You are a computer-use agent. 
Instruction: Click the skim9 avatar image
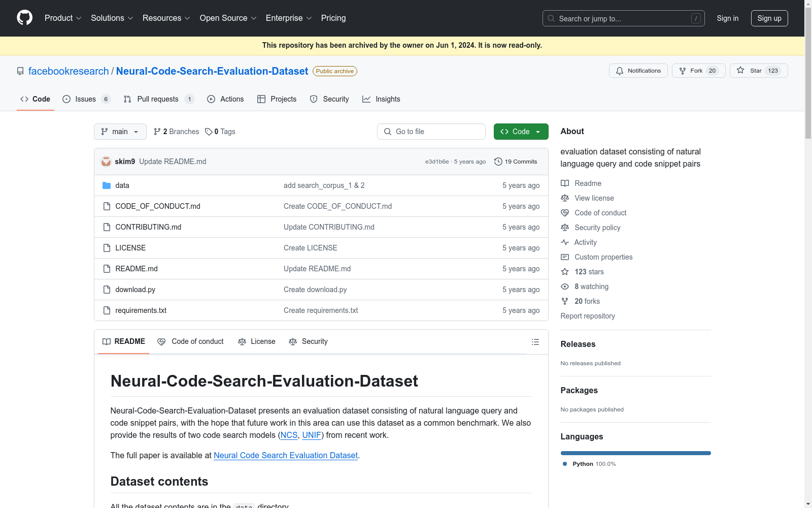point(106,162)
